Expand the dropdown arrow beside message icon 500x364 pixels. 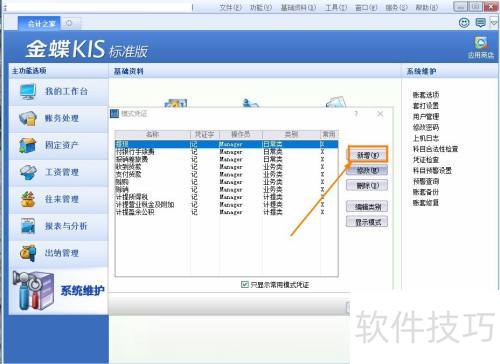click(493, 23)
